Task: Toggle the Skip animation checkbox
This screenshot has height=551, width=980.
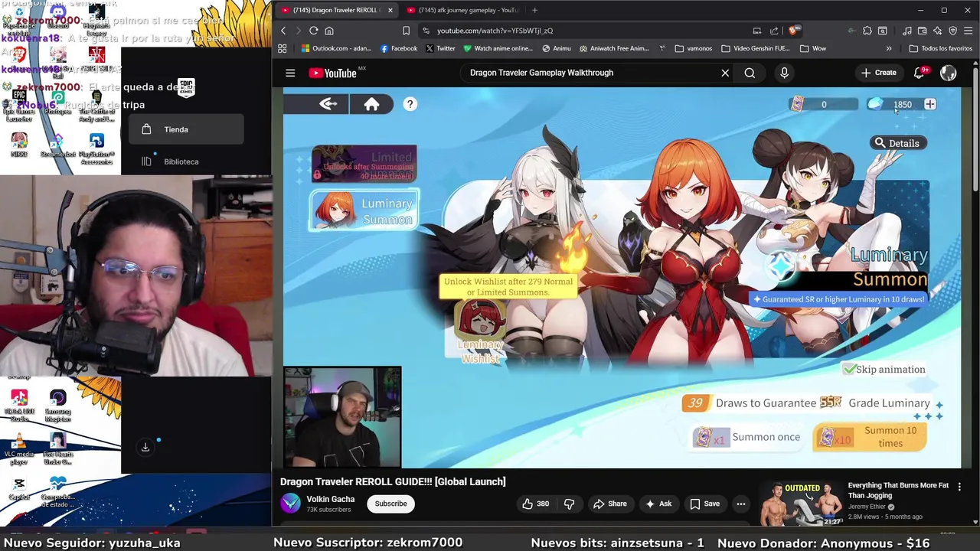Action: pos(849,370)
